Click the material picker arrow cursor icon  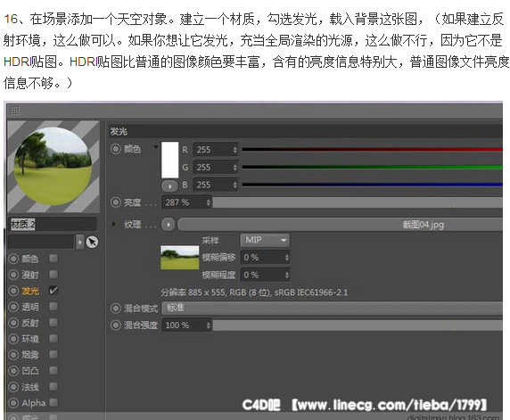tap(93, 242)
